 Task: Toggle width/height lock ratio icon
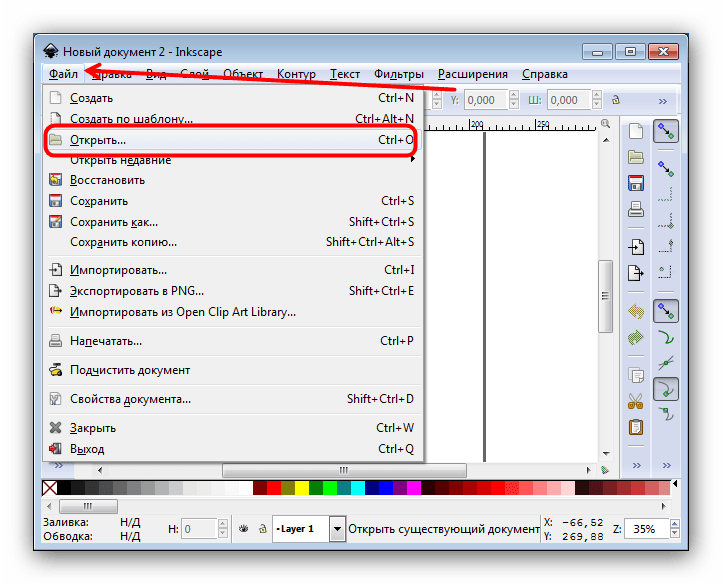coord(616,100)
